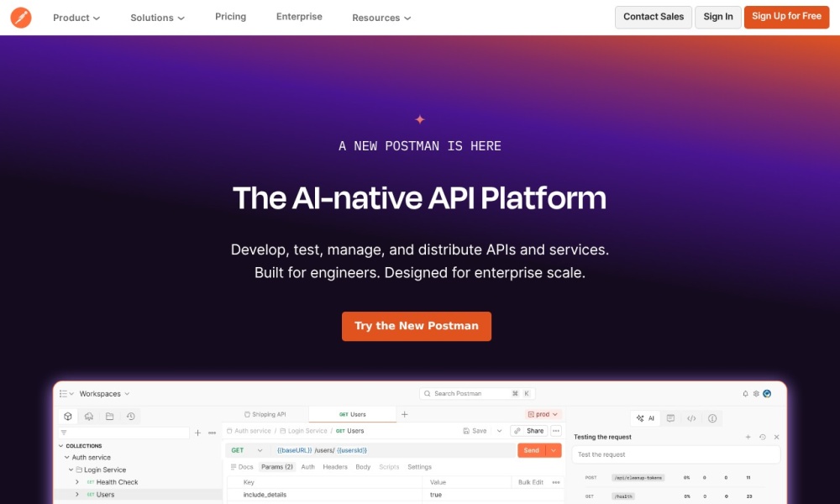Switch to the GET Users tab

[x=353, y=415]
